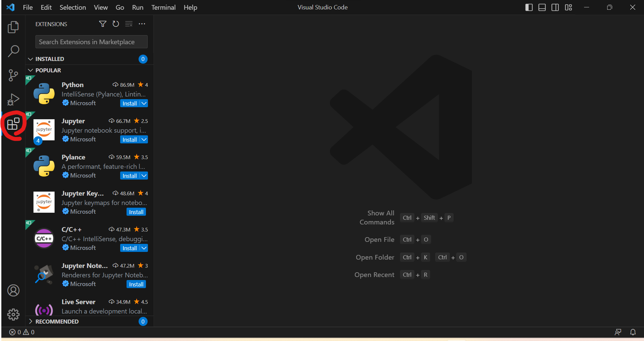Open the Go menu
644x341 pixels.
click(120, 7)
